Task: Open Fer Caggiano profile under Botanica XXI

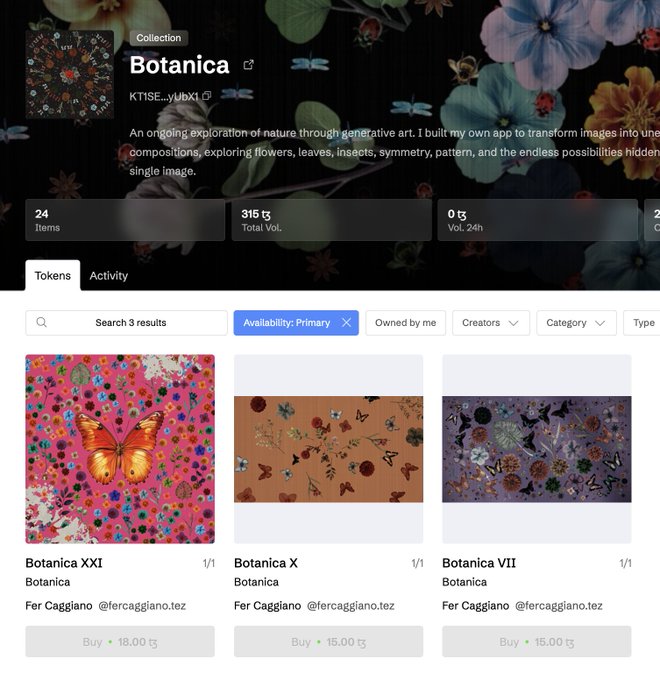Action: [x=59, y=605]
